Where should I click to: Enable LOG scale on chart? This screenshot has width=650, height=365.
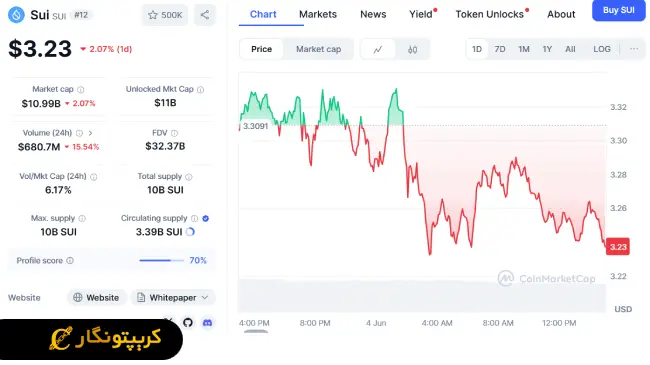[x=601, y=49]
